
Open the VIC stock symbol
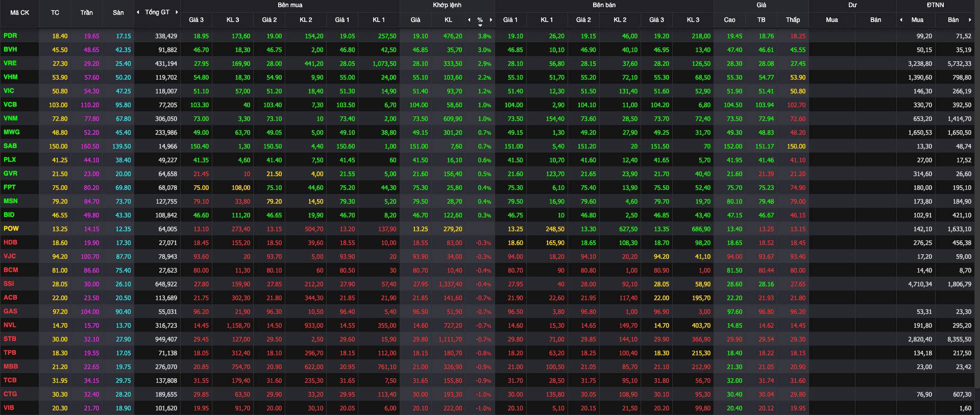(9, 91)
